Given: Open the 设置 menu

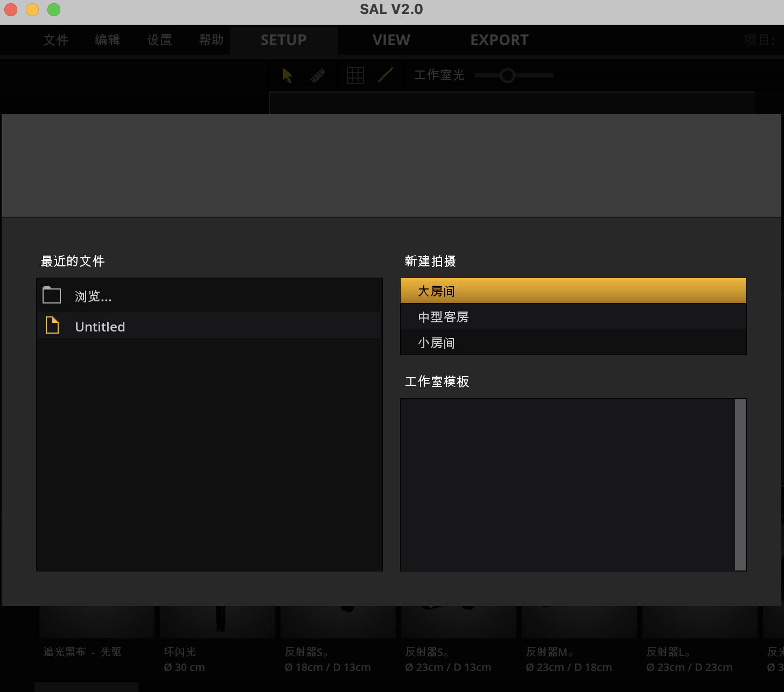Looking at the screenshot, I should [x=159, y=40].
